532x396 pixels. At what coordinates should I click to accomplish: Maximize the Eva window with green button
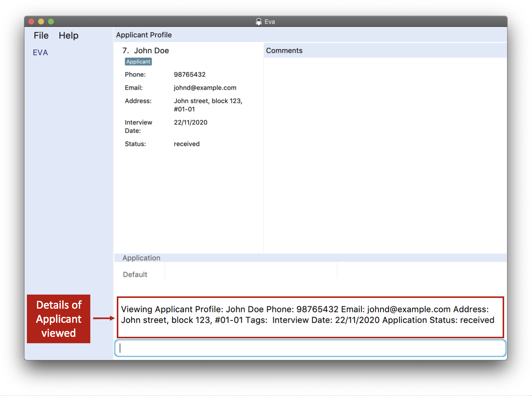[x=51, y=21]
